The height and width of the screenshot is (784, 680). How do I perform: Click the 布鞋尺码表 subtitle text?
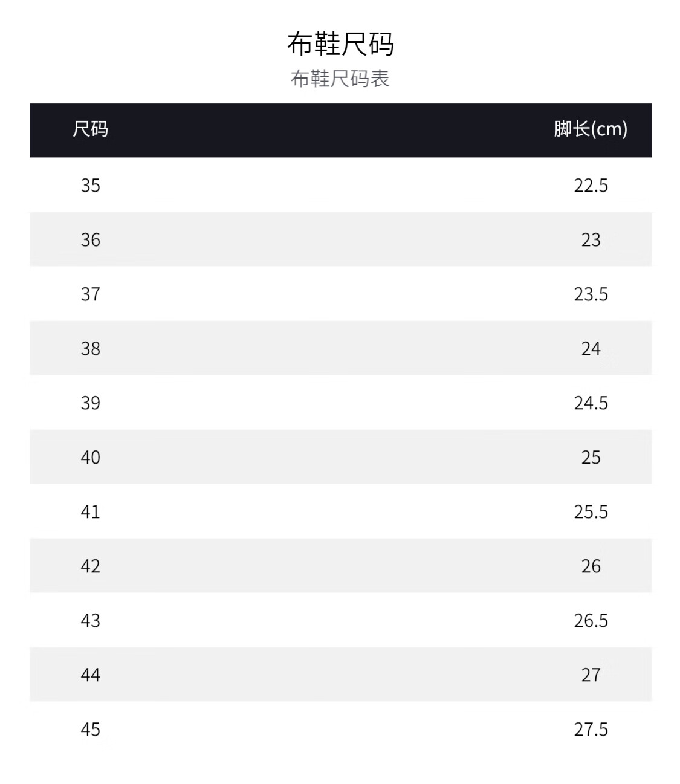point(340,79)
